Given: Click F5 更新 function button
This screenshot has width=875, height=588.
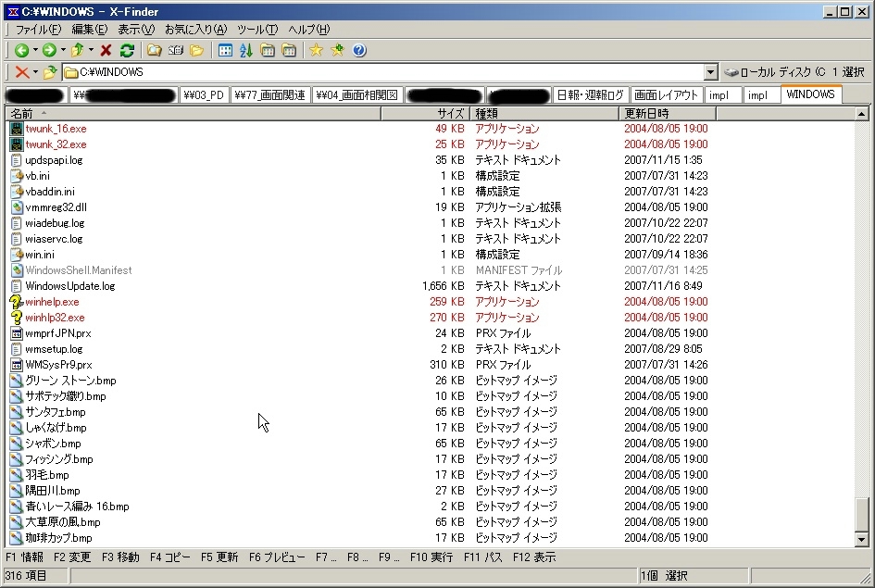Looking at the screenshot, I should 219,557.
